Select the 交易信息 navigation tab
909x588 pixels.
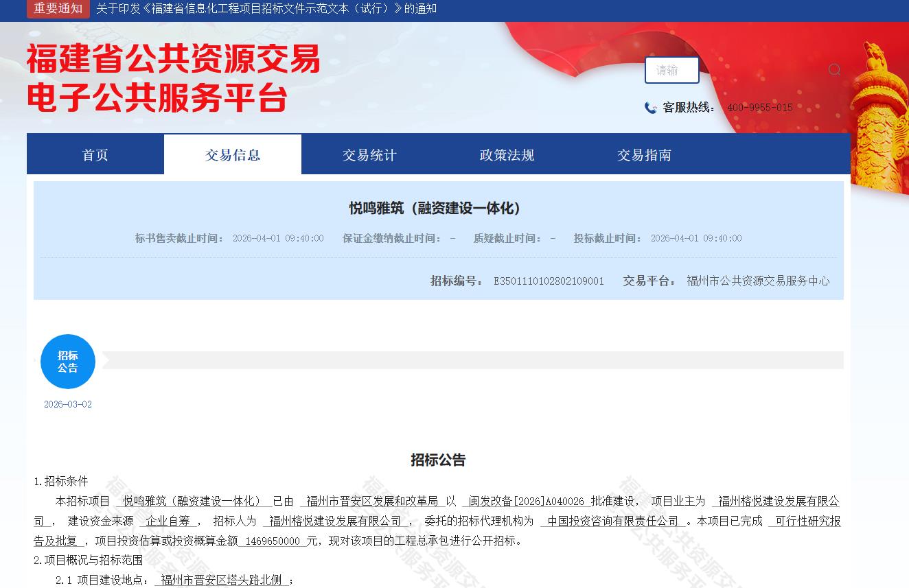233,155
